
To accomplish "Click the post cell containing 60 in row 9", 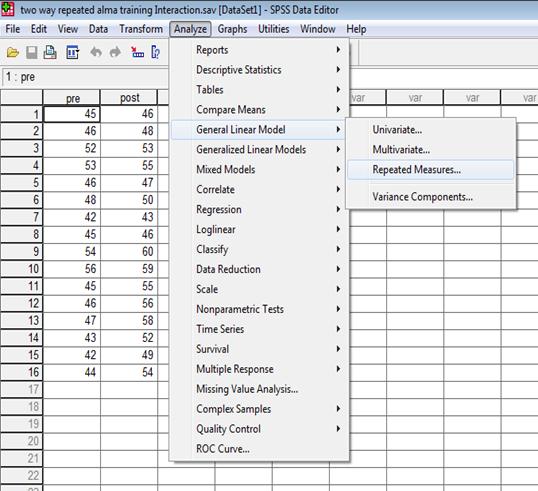I will [x=129, y=252].
